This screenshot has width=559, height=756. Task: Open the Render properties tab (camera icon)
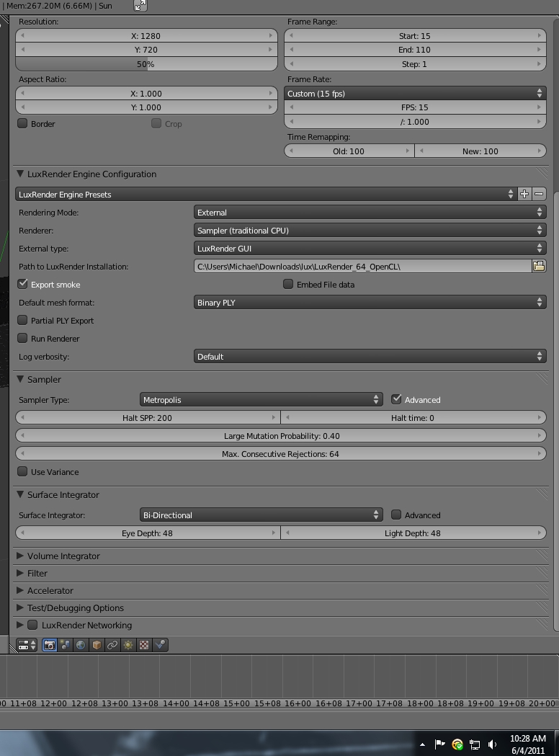[50, 644]
